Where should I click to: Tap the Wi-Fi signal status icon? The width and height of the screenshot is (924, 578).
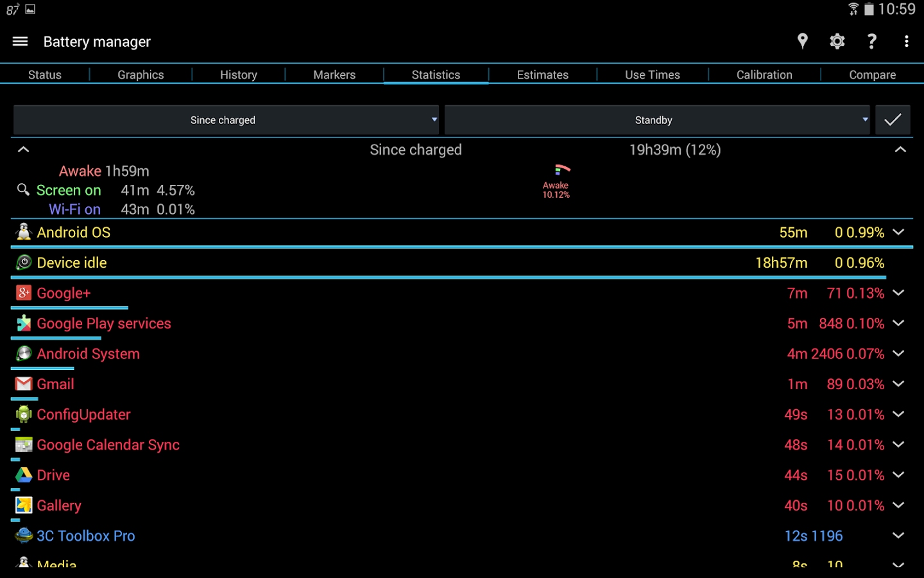point(853,9)
